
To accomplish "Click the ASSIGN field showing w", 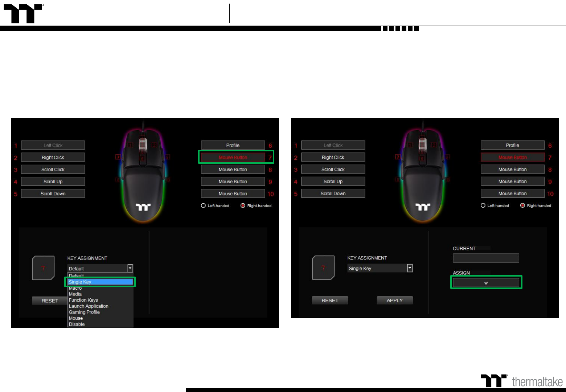I will 486,283.
